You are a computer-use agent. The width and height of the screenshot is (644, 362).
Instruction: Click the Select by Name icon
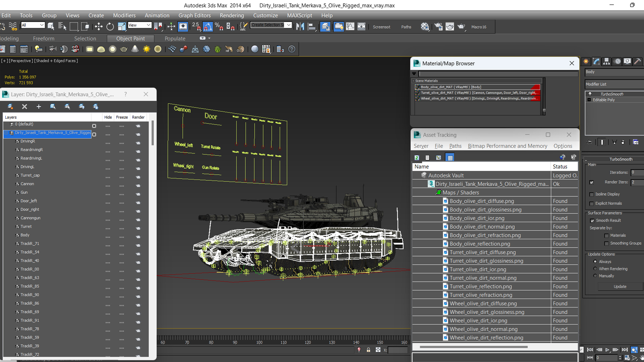pos(62,26)
